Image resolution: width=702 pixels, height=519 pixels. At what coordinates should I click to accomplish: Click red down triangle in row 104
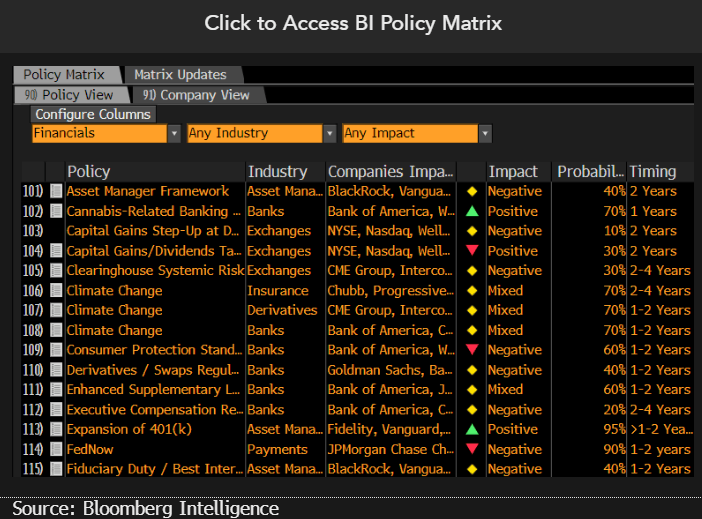coord(472,251)
